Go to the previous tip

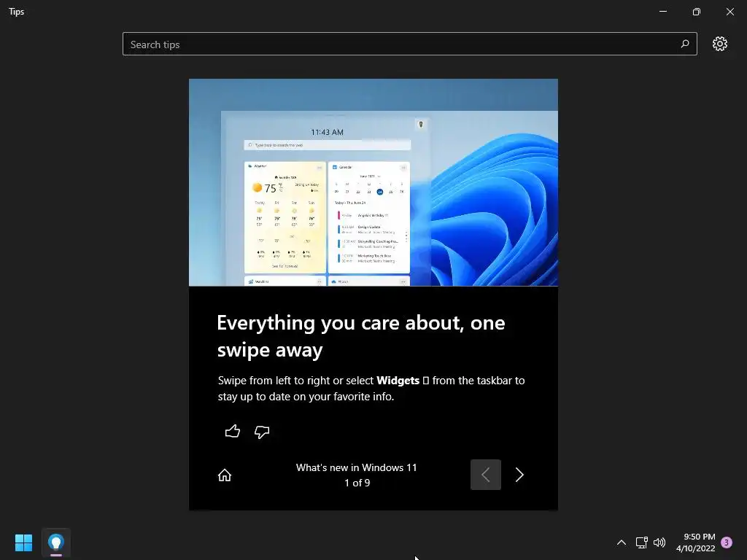tap(485, 475)
